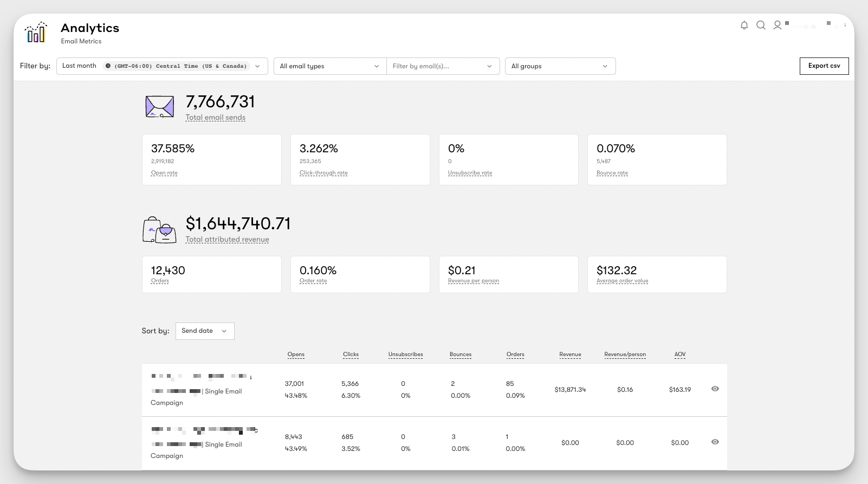
Task: Click the 8,443 opens cell
Action: 294,437
